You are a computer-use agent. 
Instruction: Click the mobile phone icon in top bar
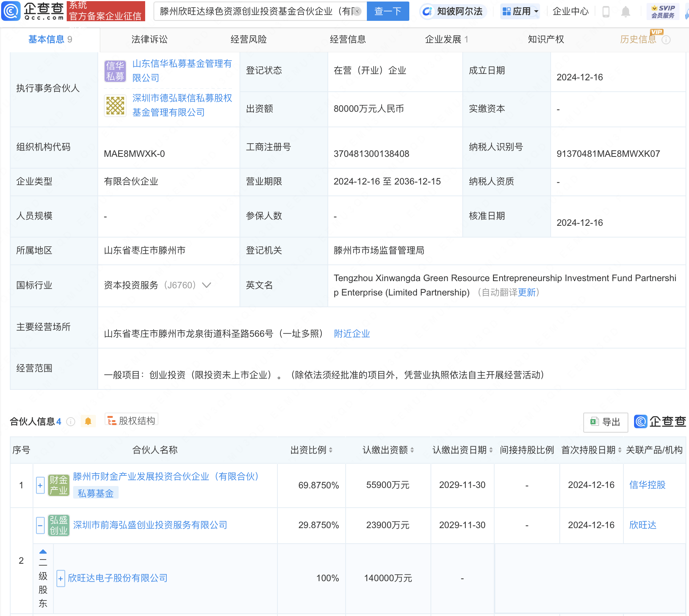click(x=606, y=11)
